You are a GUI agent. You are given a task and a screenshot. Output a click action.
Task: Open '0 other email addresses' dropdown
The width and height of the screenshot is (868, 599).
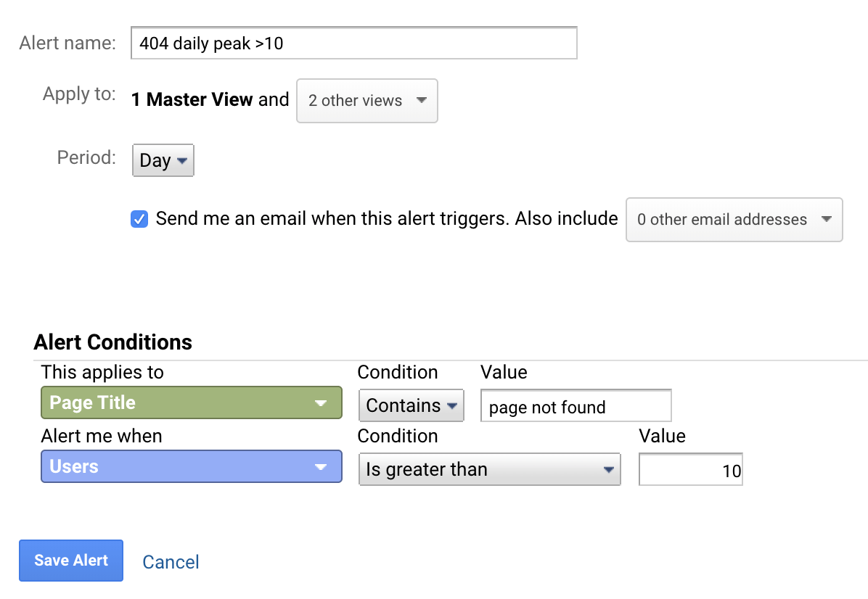(x=733, y=220)
